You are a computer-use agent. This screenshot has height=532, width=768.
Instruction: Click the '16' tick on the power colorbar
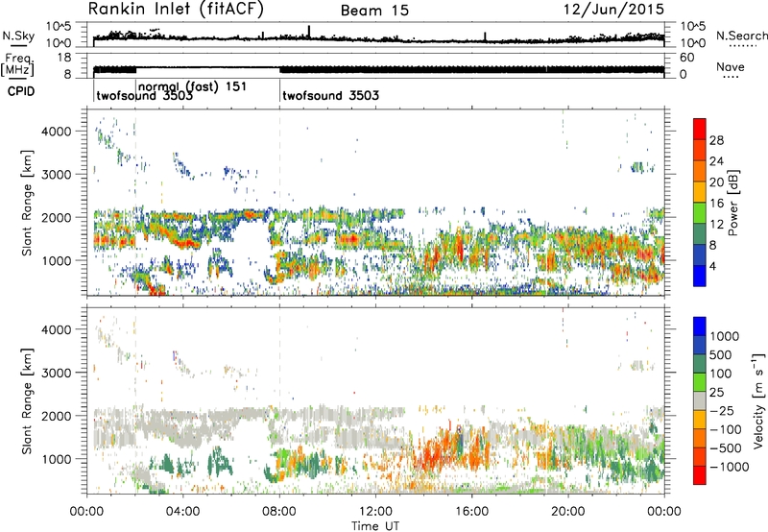tap(716, 204)
